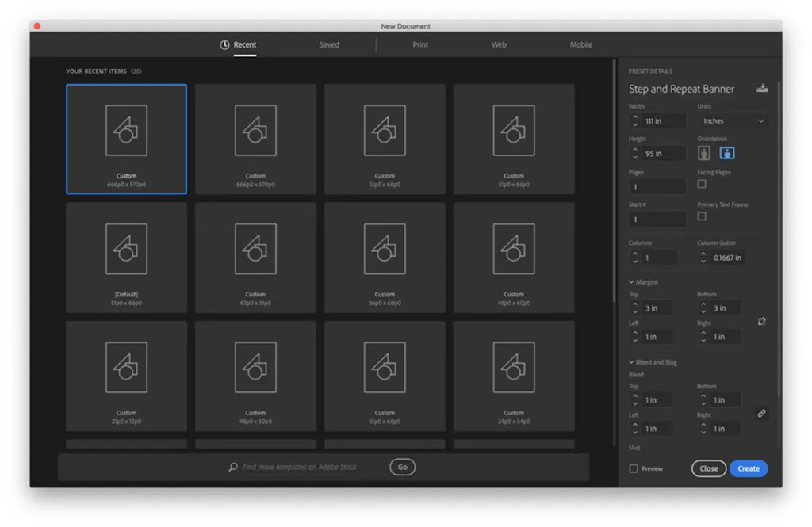Screen dimensions: 812x527
Task: Click the Adobe Stock search magnifier icon
Action: click(x=233, y=468)
